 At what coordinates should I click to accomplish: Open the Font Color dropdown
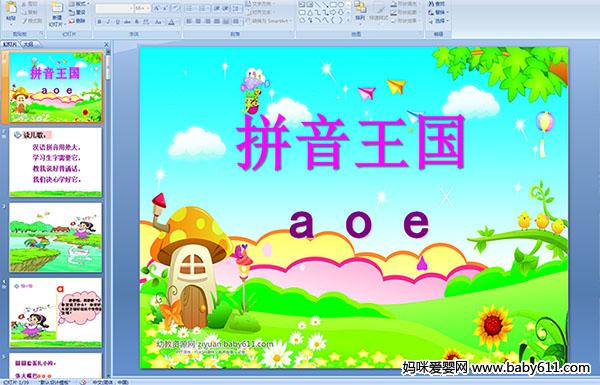(x=172, y=22)
